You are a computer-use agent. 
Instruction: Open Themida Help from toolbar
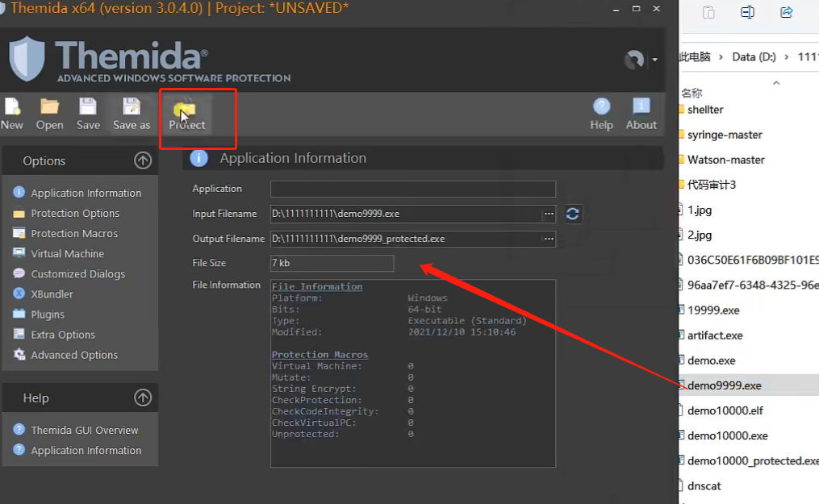click(601, 113)
